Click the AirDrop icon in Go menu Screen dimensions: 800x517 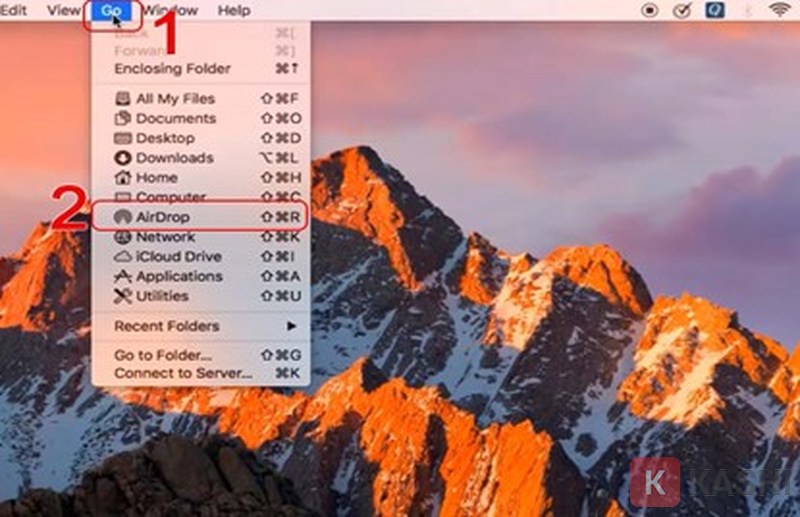coord(122,217)
